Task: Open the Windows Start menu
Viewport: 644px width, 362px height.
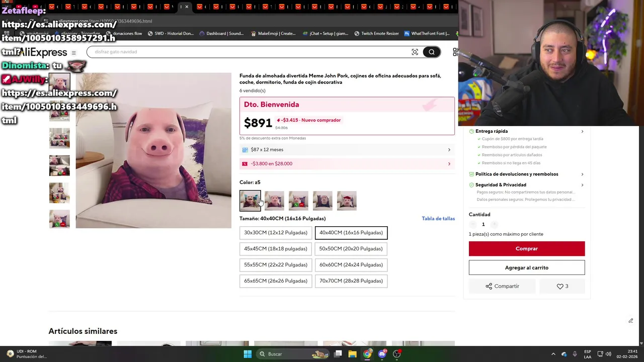Action: click(x=248, y=354)
